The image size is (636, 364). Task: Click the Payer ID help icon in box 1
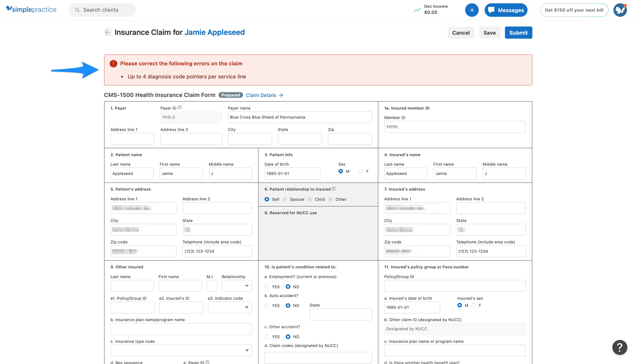(180, 108)
